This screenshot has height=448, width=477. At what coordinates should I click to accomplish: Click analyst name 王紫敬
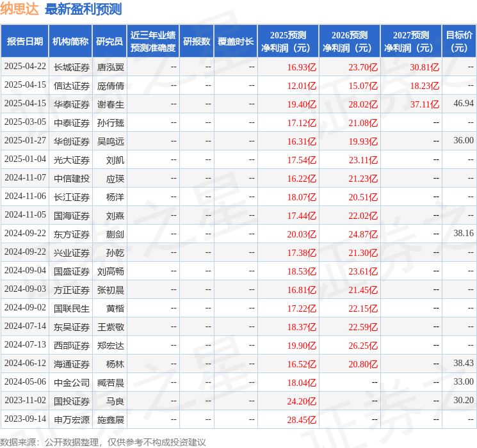110,327
